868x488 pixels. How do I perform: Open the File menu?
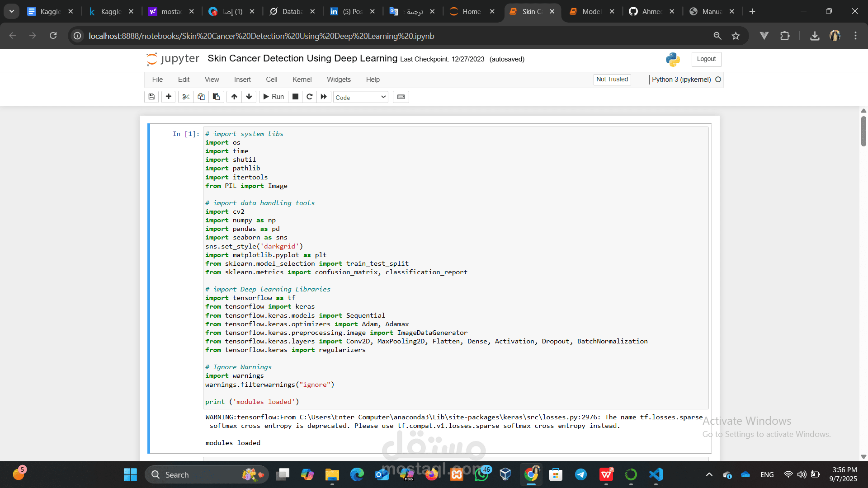[x=157, y=80]
